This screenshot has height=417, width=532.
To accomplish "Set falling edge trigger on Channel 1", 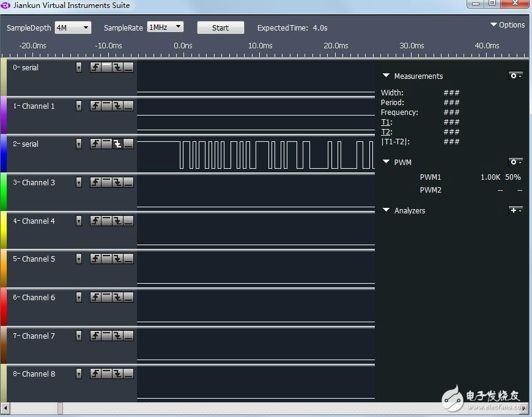I will click(x=117, y=106).
